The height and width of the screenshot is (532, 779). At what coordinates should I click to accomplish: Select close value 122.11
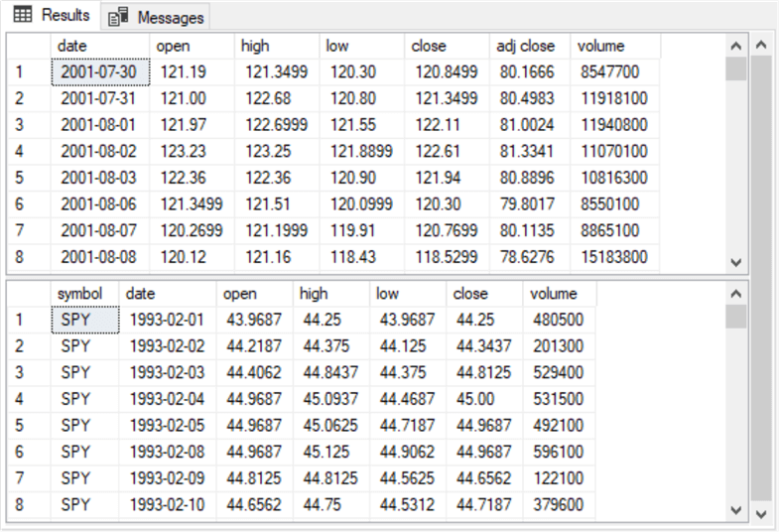(x=447, y=125)
